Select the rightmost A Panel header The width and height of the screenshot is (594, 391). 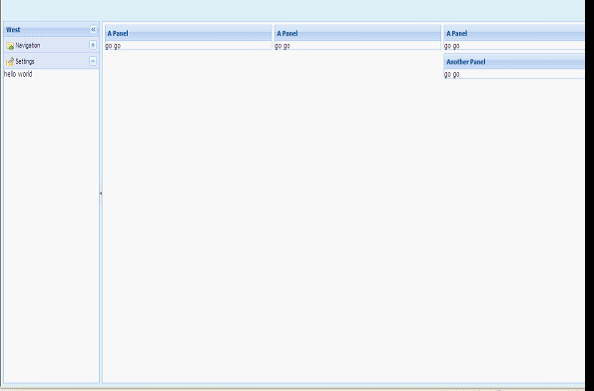(x=514, y=33)
